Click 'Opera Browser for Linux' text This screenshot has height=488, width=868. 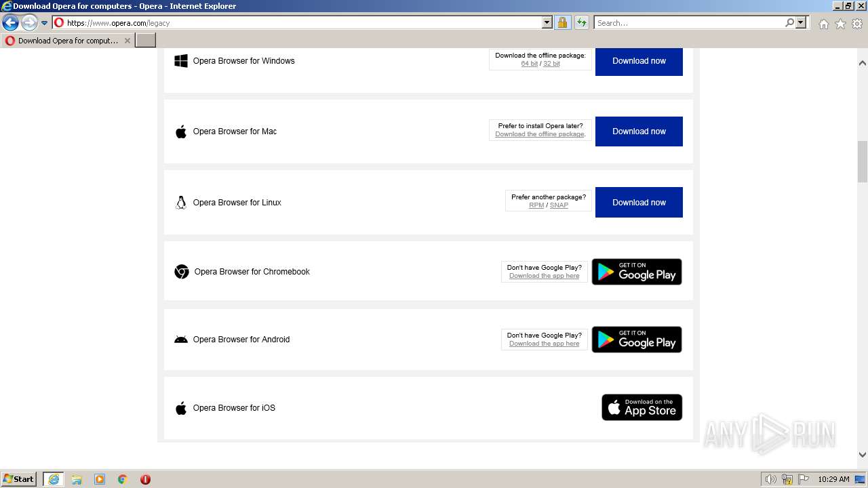point(237,203)
